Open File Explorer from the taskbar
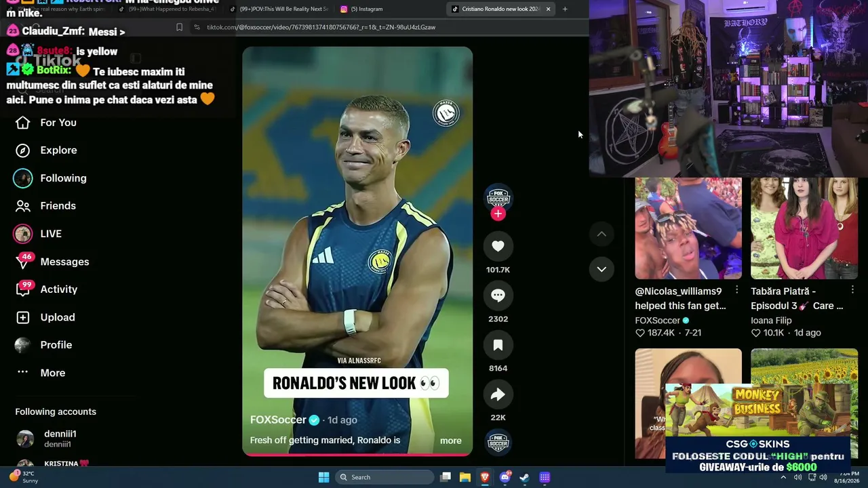The width and height of the screenshot is (868, 488). point(465,477)
